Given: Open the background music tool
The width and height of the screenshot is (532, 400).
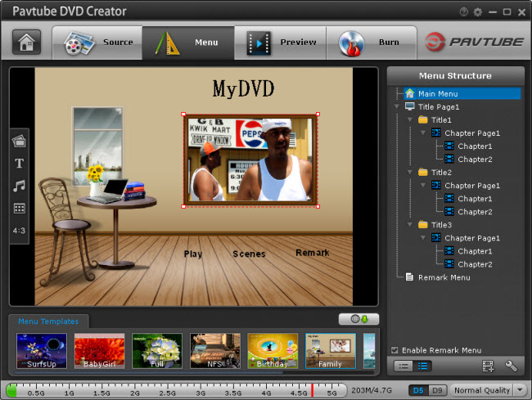Looking at the screenshot, I should click(x=20, y=186).
